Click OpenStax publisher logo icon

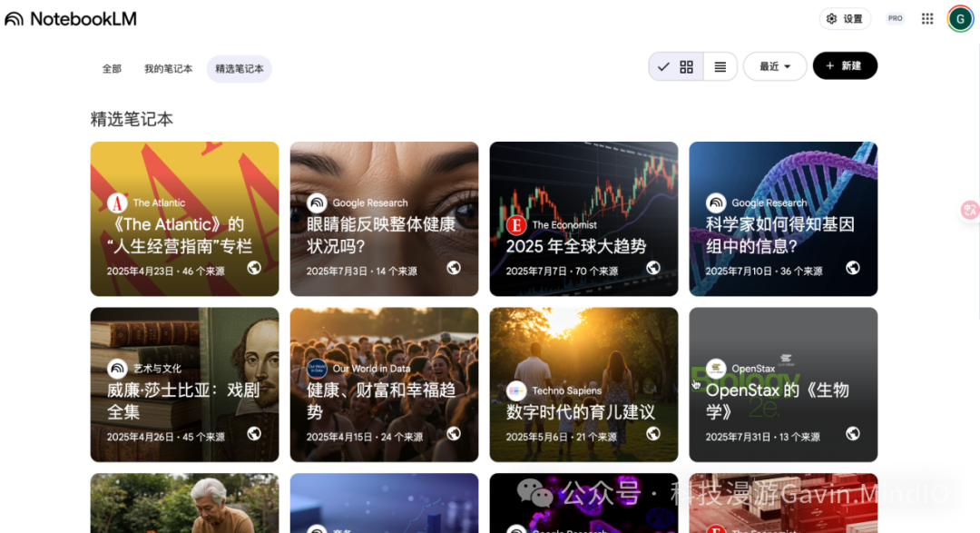[x=716, y=369]
